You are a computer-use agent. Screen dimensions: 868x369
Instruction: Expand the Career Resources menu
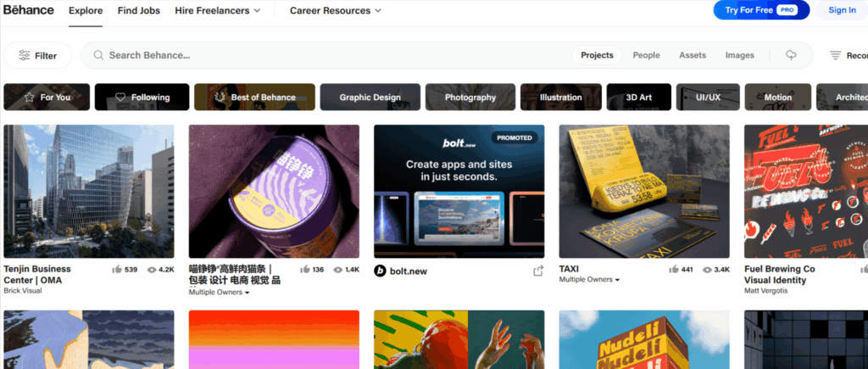[x=336, y=10]
